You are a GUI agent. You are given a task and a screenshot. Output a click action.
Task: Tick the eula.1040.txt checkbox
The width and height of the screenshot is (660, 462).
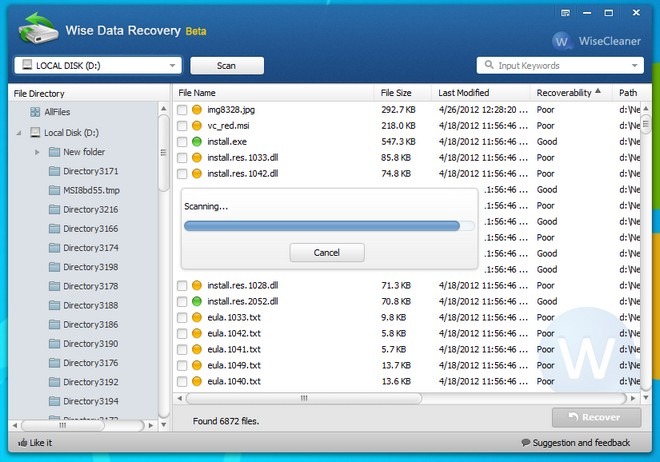182,382
